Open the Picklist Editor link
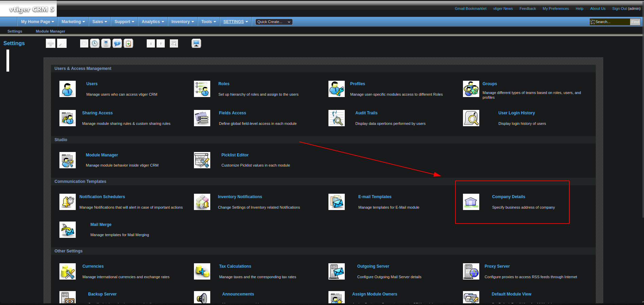The height and width of the screenshot is (305, 644). coord(235,155)
